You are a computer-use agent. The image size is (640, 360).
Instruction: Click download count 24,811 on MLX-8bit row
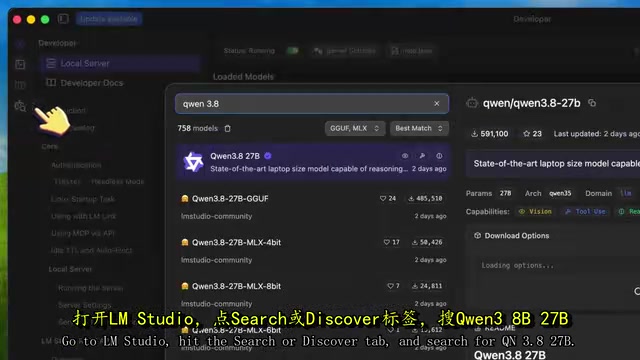[x=427, y=286]
